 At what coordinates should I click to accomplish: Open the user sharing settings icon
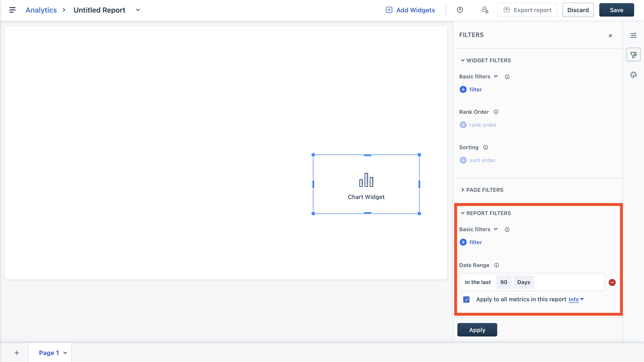pyautogui.click(x=485, y=10)
